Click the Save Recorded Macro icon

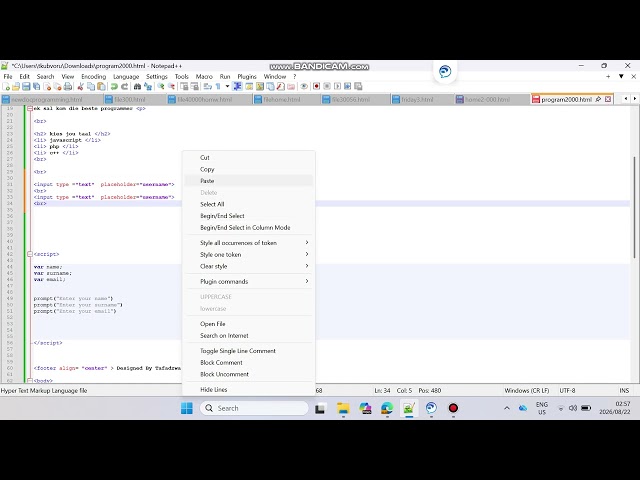(x=358, y=87)
